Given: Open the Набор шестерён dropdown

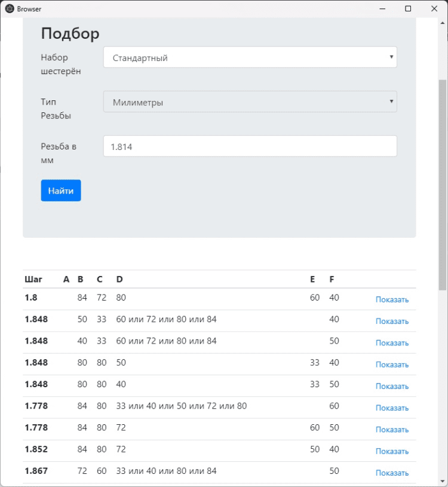Looking at the screenshot, I should [x=250, y=58].
